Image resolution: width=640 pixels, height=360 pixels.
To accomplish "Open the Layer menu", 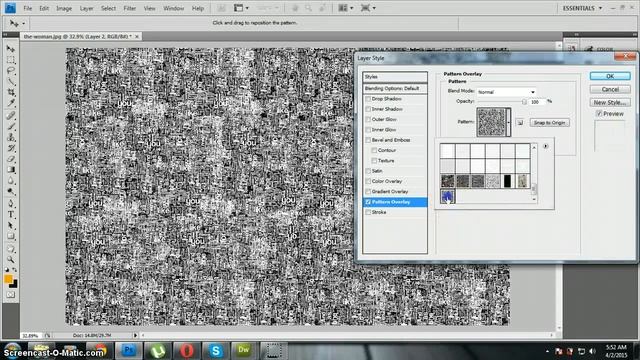I will (x=86, y=8).
